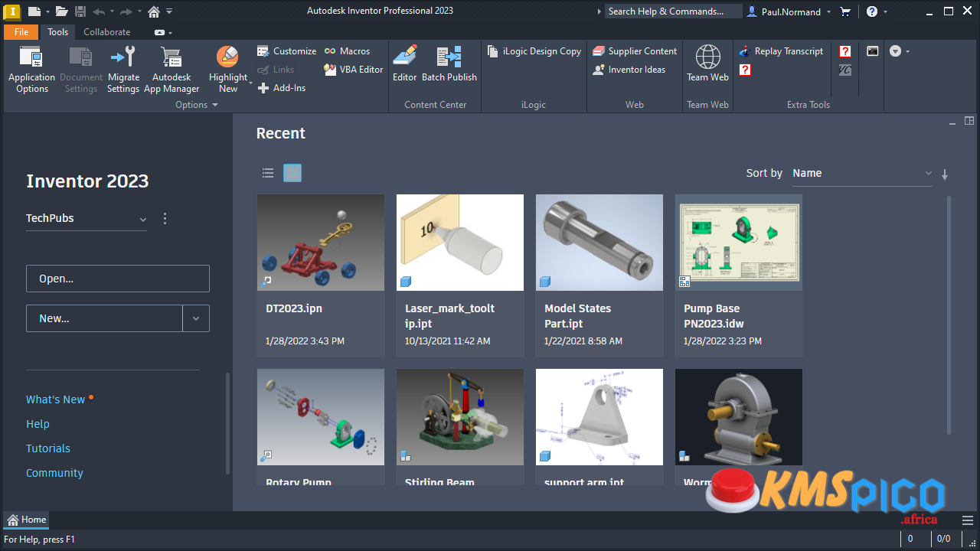Expand the New file type dropdown arrow
Viewport: 980px width, 551px height.
coord(196,318)
